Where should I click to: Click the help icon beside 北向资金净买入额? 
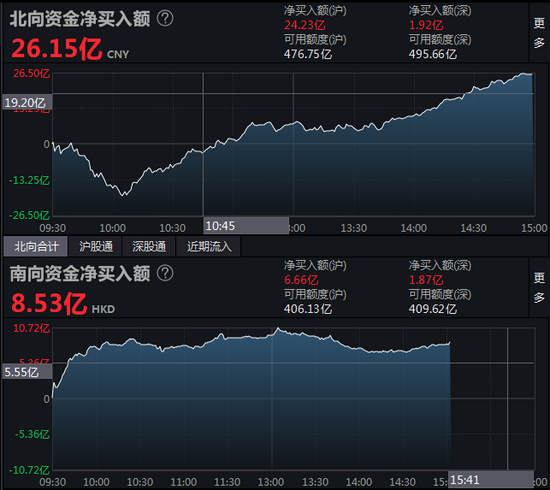pyautogui.click(x=165, y=18)
